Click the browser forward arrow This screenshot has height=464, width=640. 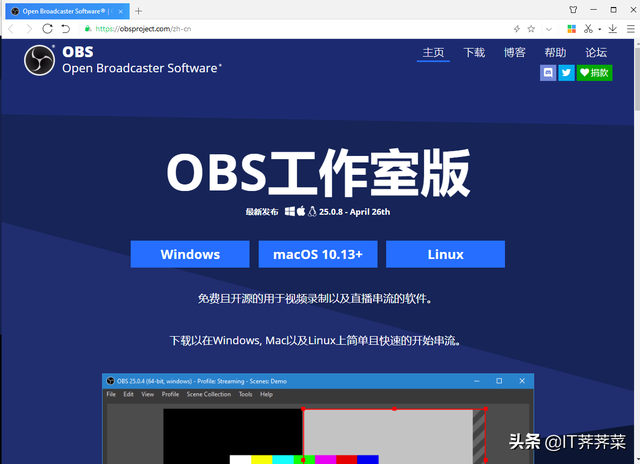click(x=29, y=29)
